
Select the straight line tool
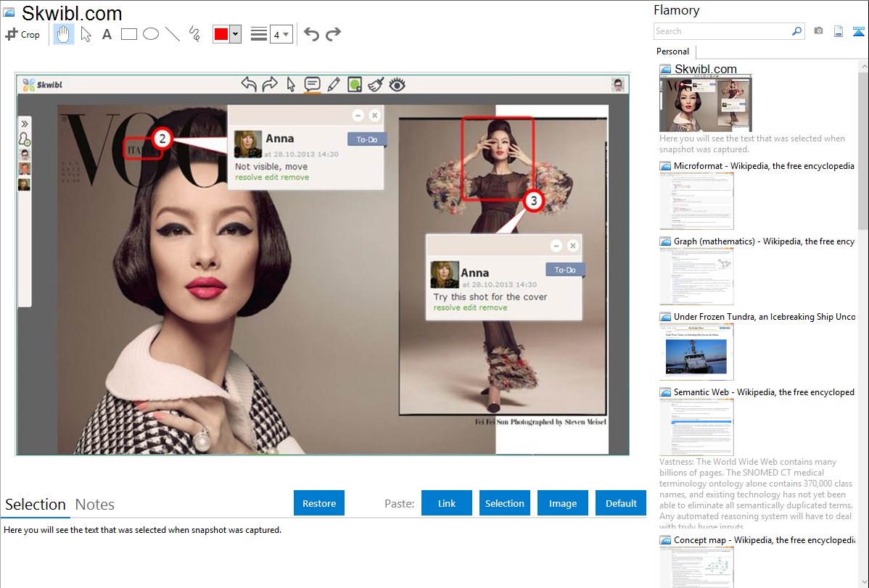point(173,34)
